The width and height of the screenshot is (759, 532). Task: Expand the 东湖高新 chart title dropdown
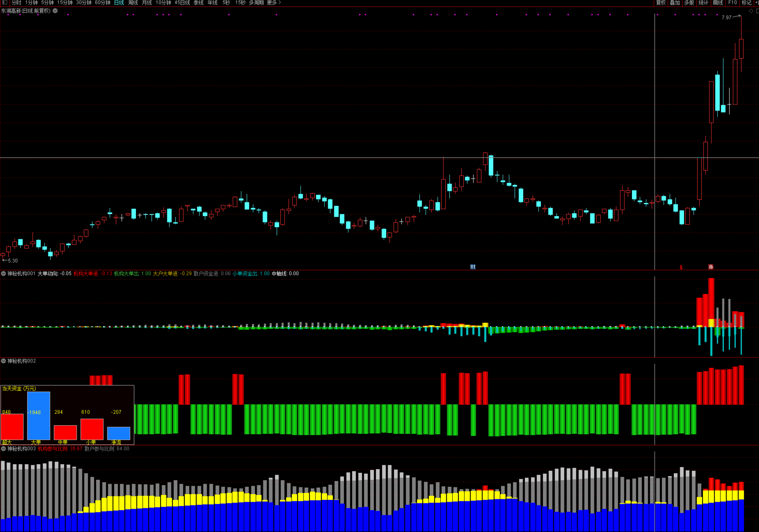55,11
